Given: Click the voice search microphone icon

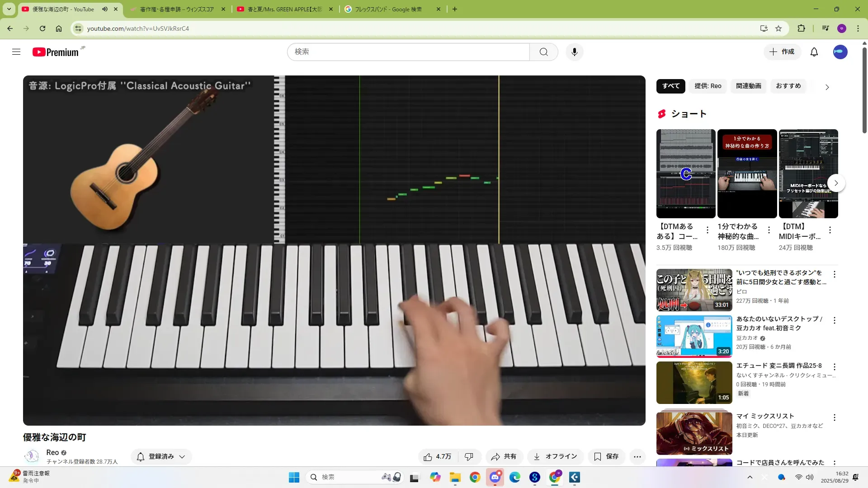Looking at the screenshot, I should [x=574, y=52].
